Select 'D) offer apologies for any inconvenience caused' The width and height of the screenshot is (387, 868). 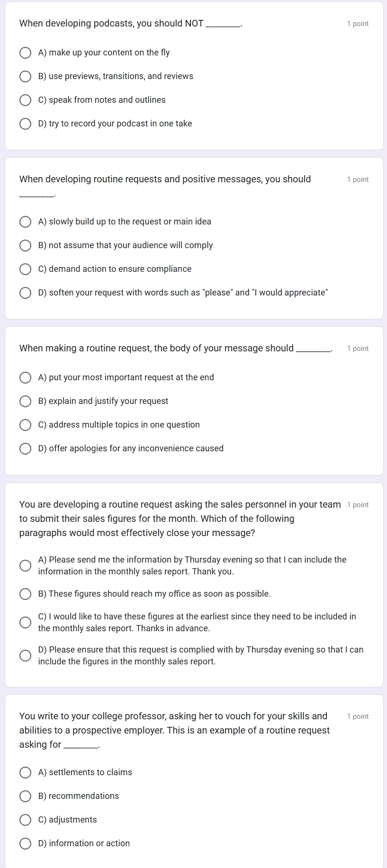[x=25, y=448]
